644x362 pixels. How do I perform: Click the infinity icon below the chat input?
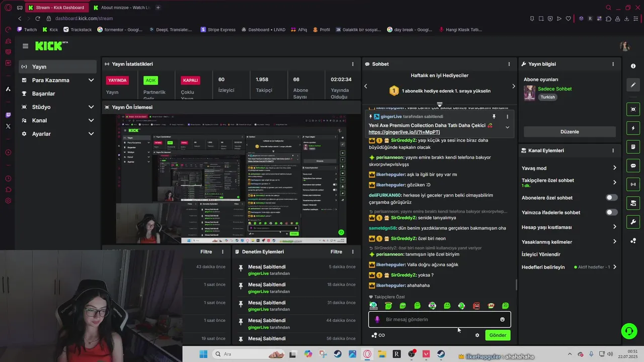coord(382,335)
